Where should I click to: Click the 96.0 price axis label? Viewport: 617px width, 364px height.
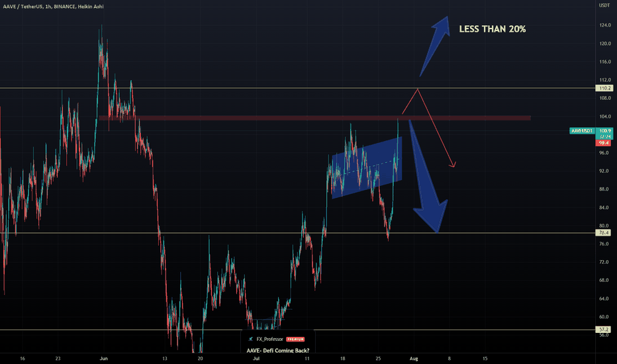pos(604,153)
